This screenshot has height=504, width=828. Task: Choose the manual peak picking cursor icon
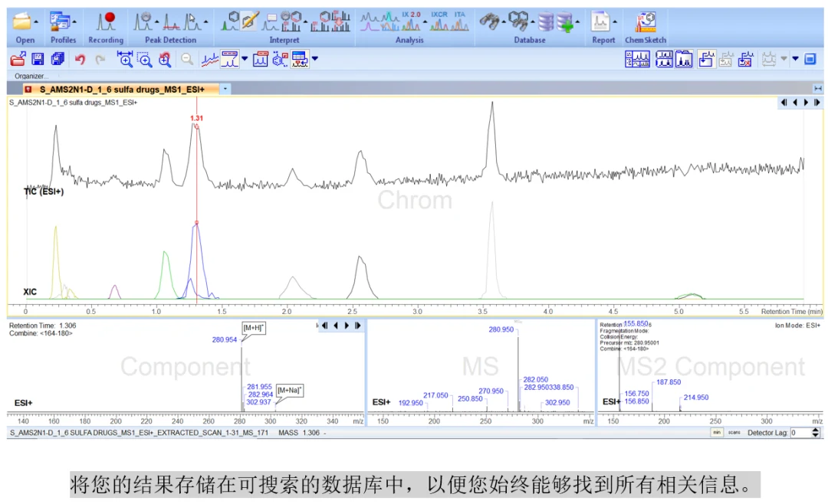point(192,22)
